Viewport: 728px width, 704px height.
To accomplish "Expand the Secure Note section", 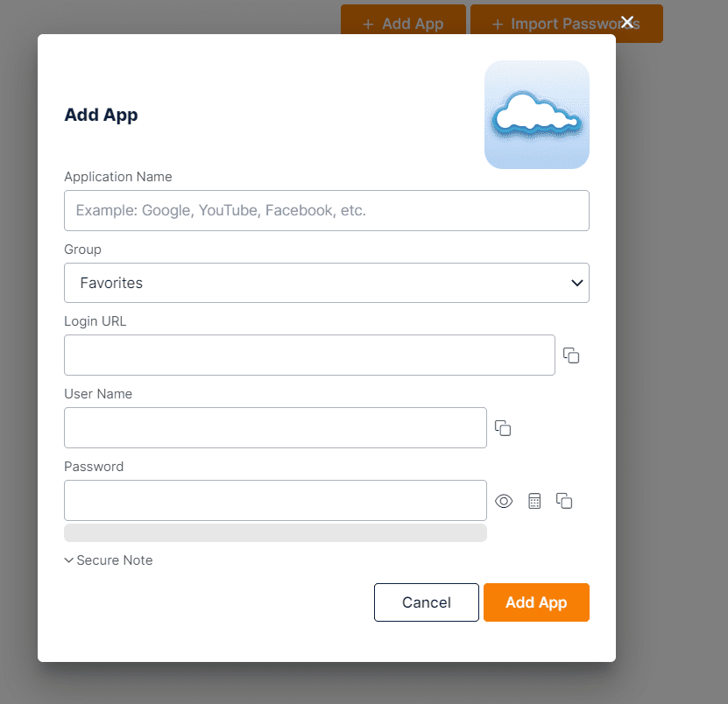I will pos(109,560).
